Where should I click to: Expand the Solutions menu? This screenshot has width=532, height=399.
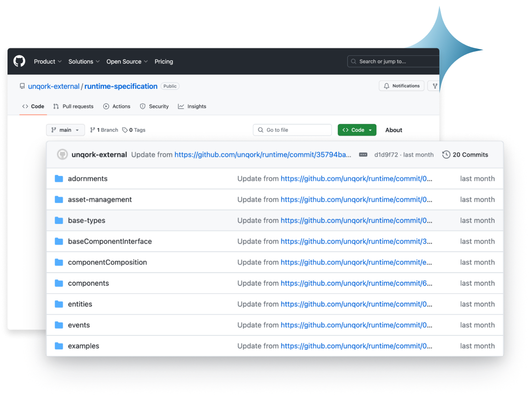pos(84,61)
